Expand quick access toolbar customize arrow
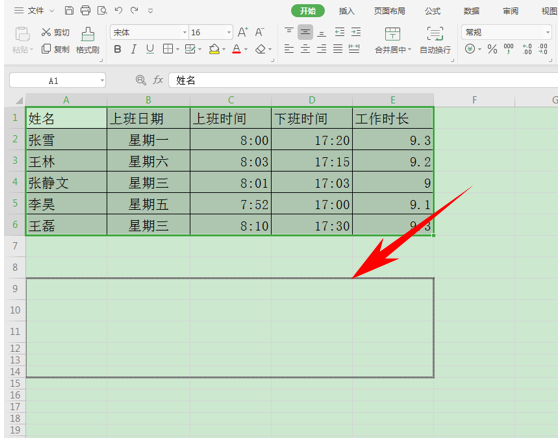This screenshot has height=438, width=559. (x=150, y=11)
